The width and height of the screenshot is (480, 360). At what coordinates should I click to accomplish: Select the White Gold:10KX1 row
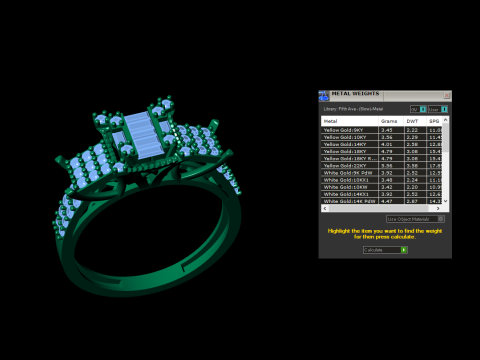tap(382, 180)
